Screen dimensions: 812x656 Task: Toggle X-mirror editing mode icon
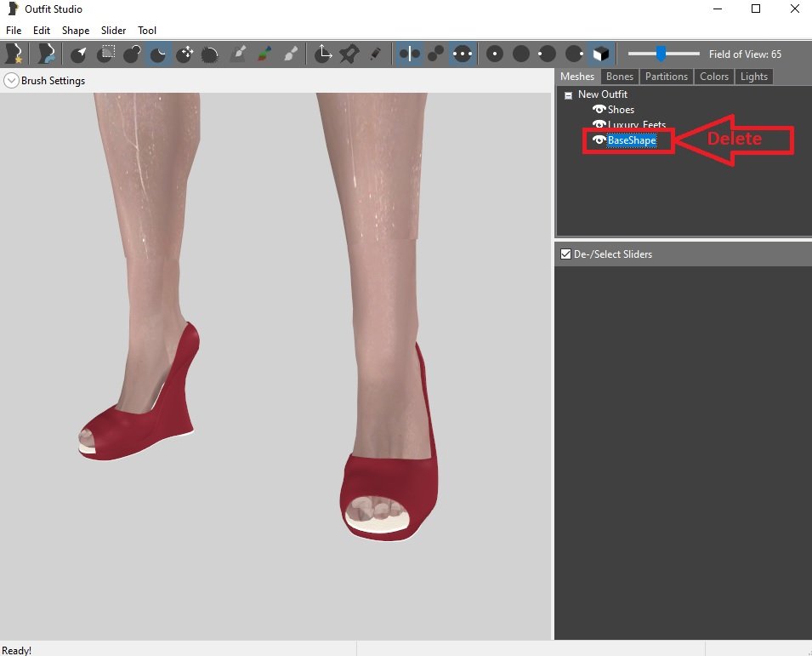pyautogui.click(x=410, y=54)
